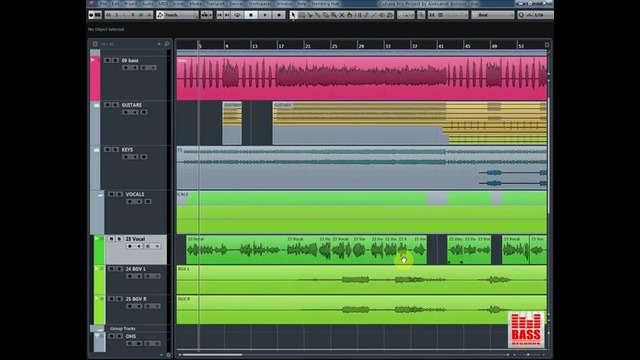Select the Mute X tool
640x360 pixels.
(342, 15)
